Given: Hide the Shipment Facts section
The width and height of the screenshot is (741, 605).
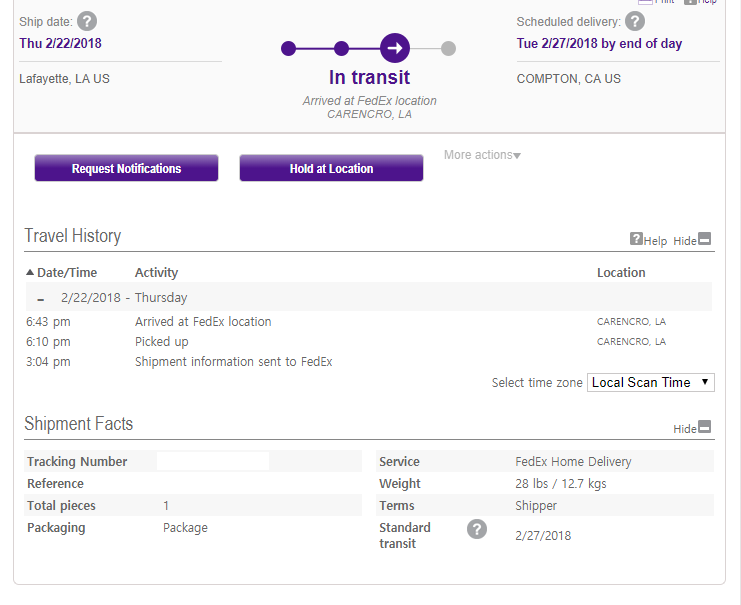Looking at the screenshot, I should tap(692, 428).
